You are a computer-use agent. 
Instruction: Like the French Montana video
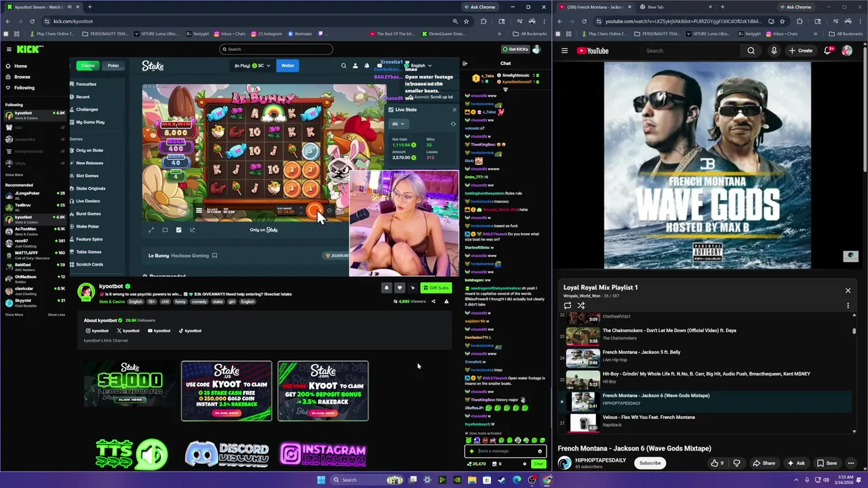[717, 463]
